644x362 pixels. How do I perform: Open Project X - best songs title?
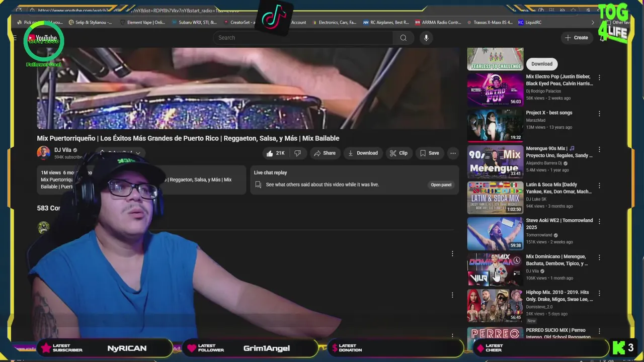click(x=549, y=113)
